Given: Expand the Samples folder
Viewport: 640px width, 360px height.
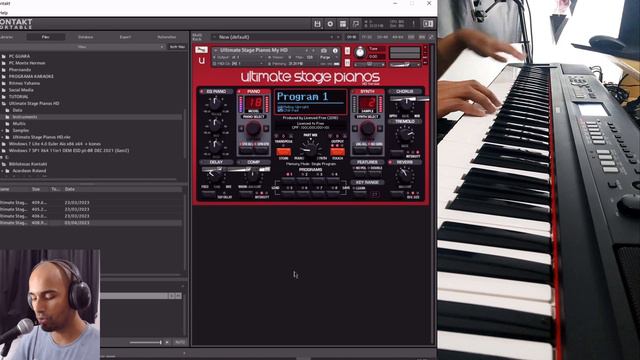Looking at the screenshot, I should pos(3,131).
